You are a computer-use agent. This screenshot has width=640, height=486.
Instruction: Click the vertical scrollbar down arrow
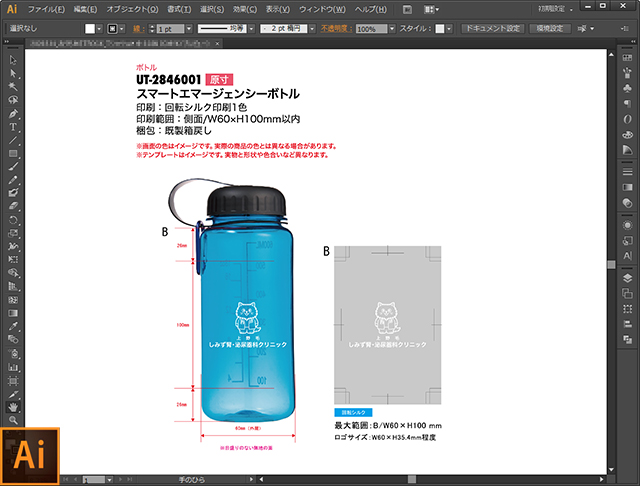click(x=611, y=469)
